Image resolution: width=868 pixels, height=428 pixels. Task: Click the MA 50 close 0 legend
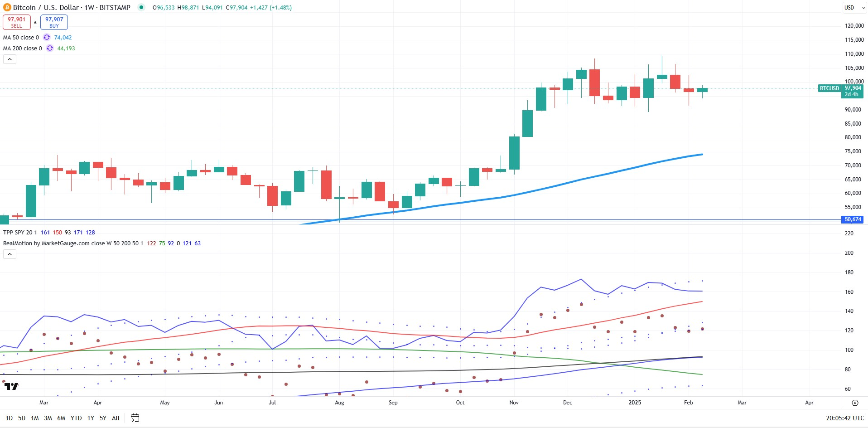21,37
